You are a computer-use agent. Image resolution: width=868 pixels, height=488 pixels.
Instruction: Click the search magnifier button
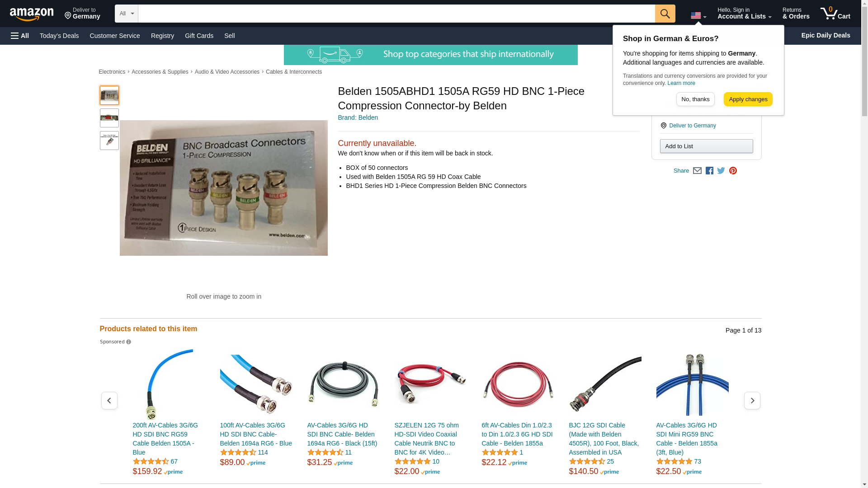[665, 14]
